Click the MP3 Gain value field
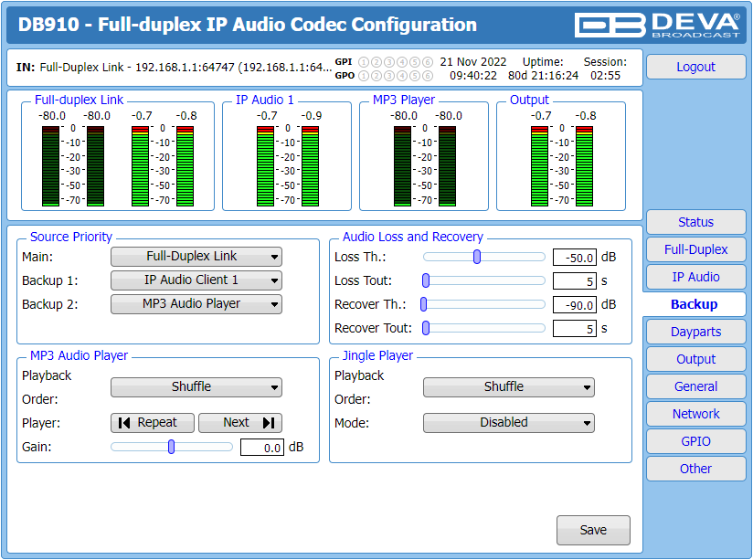753x560 pixels. point(262,448)
